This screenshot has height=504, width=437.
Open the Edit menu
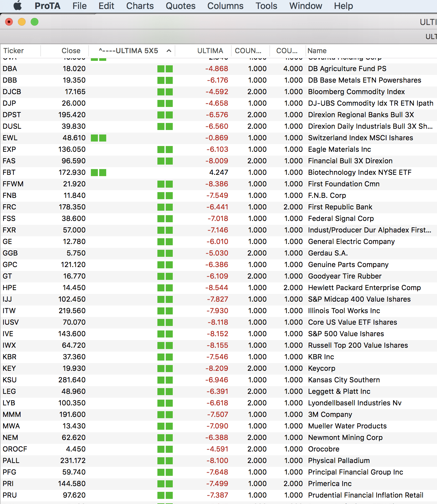pyautogui.click(x=106, y=6)
